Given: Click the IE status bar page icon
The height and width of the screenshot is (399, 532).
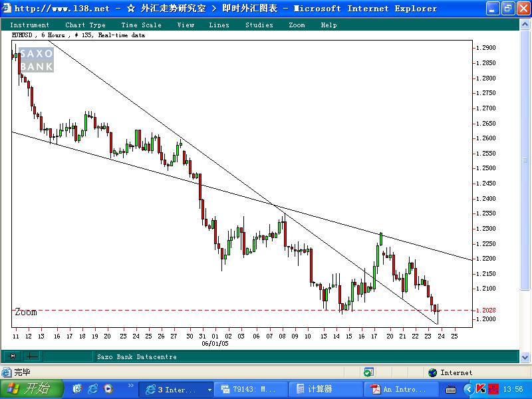Looking at the screenshot, I should [x=6, y=372].
